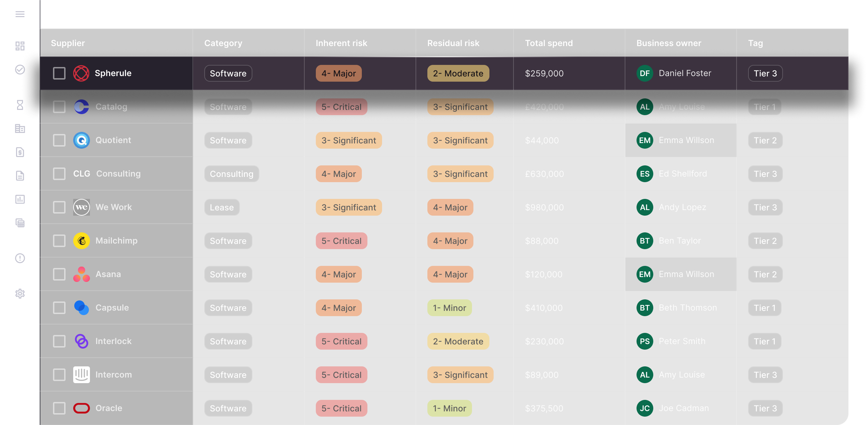This screenshot has height=425, width=868.
Task: Open the alert exclamation icon in sidebar
Action: click(x=20, y=258)
